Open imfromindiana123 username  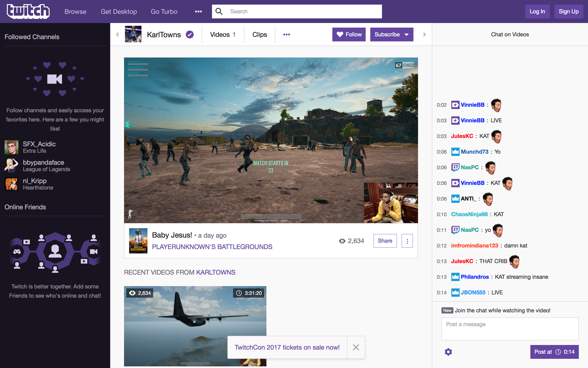pyautogui.click(x=475, y=246)
